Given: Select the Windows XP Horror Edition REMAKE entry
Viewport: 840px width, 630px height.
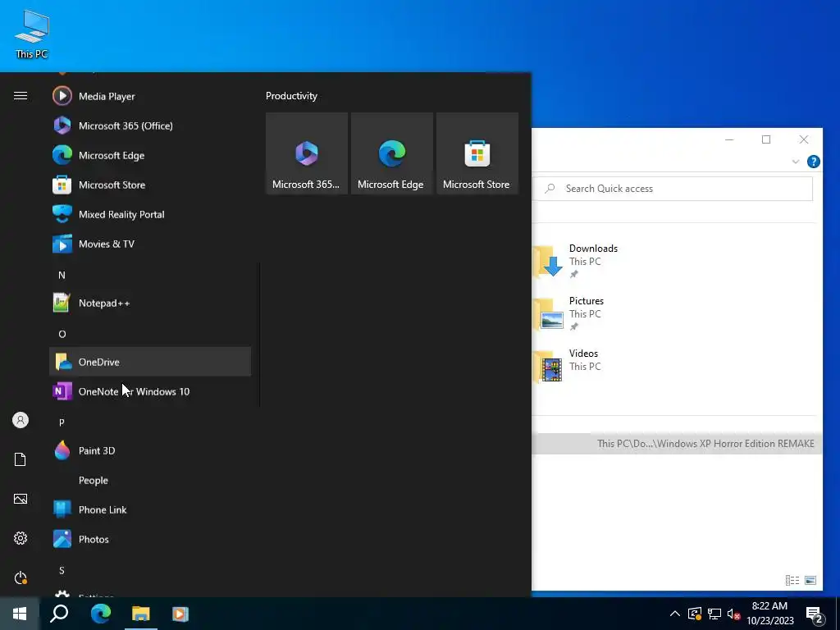Looking at the screenshot, I should pyautogui.click(x=677, y=444).
